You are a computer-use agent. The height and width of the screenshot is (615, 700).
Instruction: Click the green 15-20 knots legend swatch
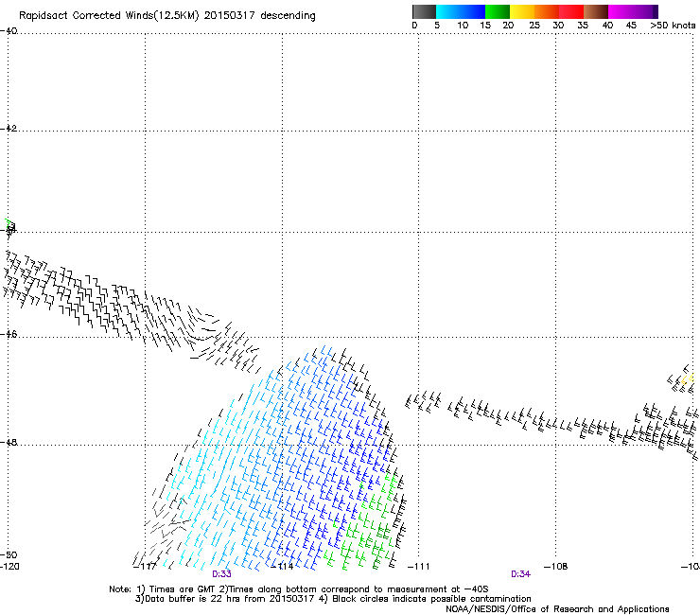tap(498, 11)
